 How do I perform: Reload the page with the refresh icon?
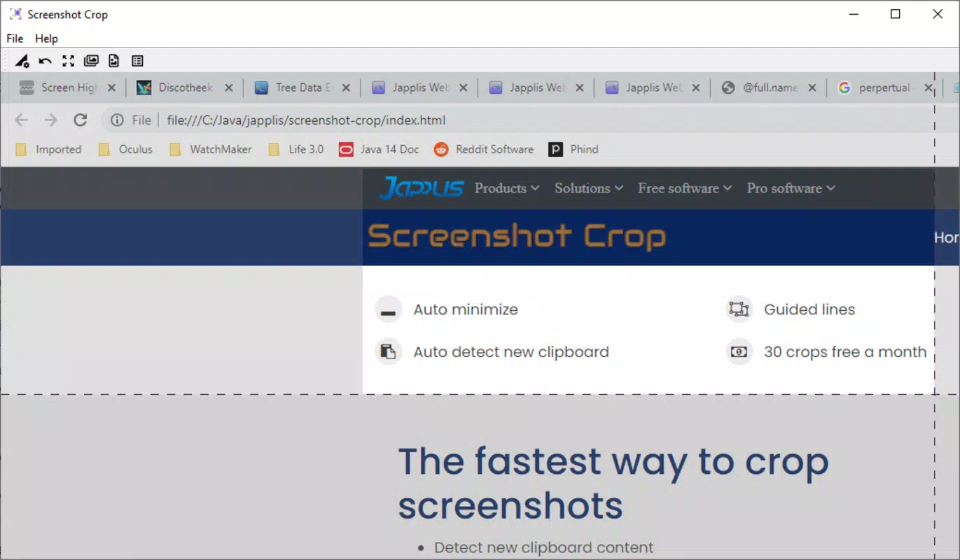81,120
